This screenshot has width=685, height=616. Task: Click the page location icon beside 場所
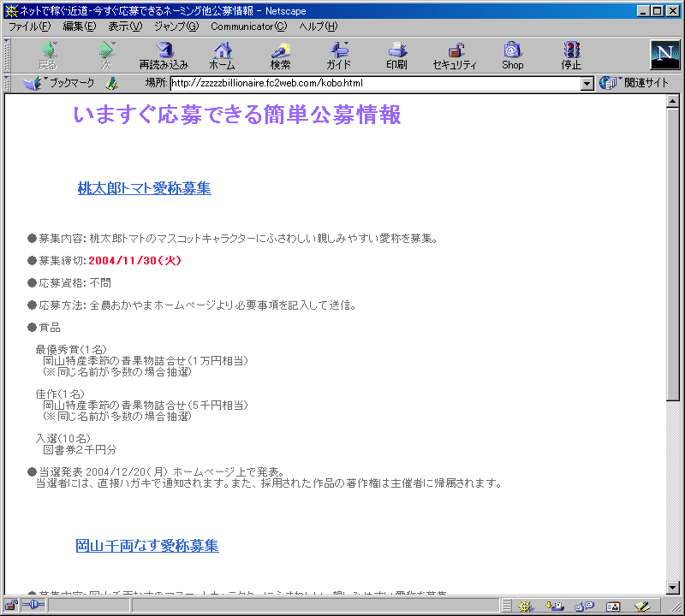(112, 83)
